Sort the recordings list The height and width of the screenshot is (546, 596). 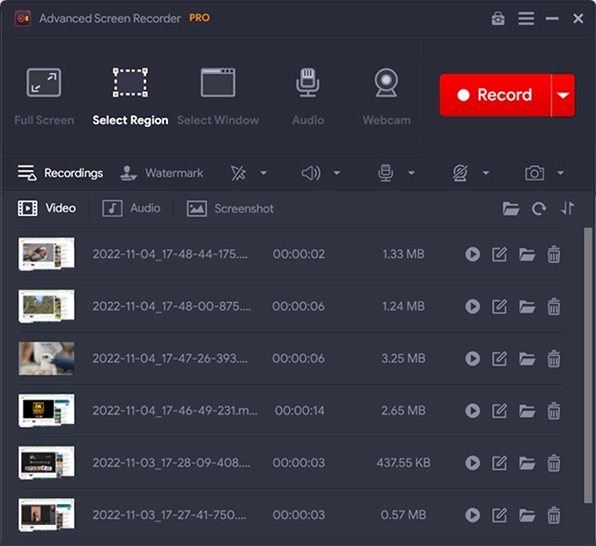point(567,208)
